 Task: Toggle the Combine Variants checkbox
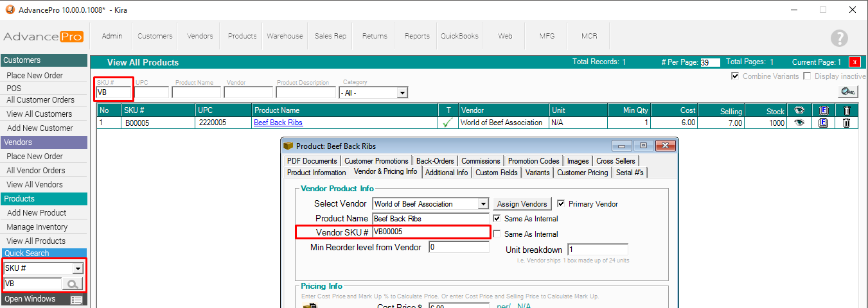click(x=735, y=76)
